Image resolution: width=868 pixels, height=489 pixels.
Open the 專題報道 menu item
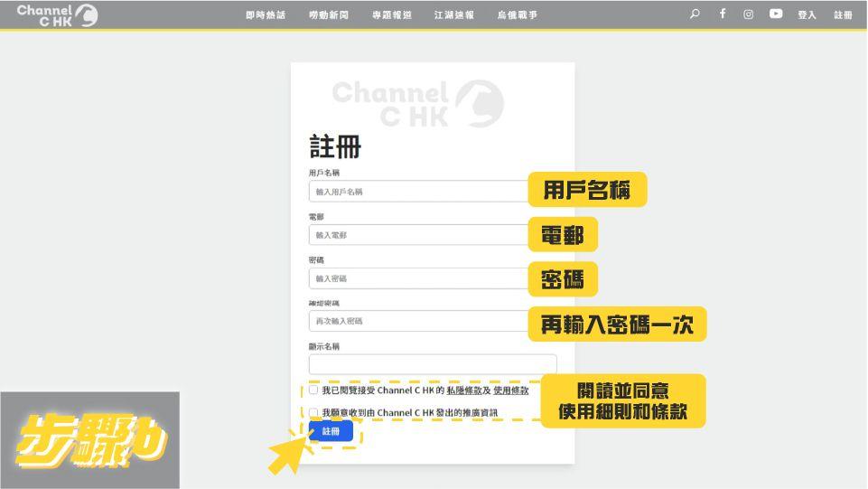[x=392, y=15]
